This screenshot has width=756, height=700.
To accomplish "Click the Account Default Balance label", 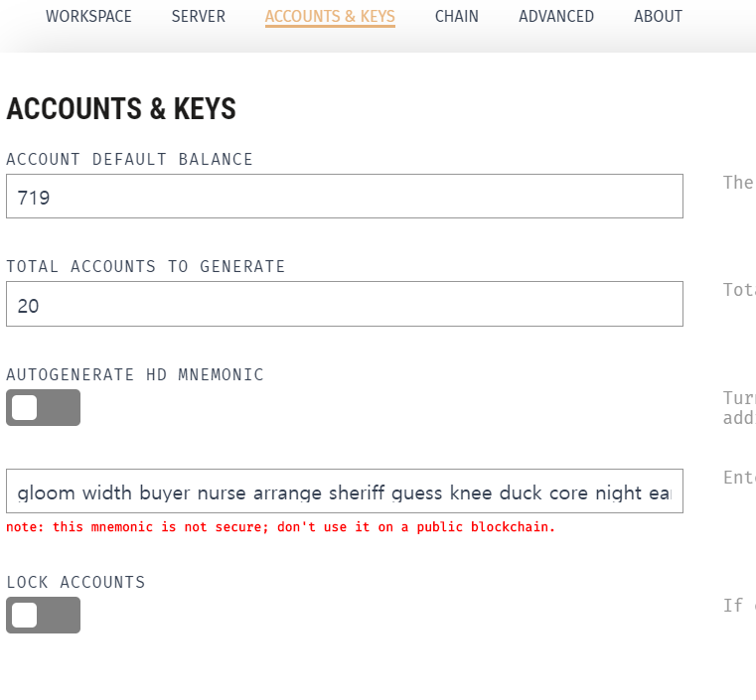I will tap(129, 160).
